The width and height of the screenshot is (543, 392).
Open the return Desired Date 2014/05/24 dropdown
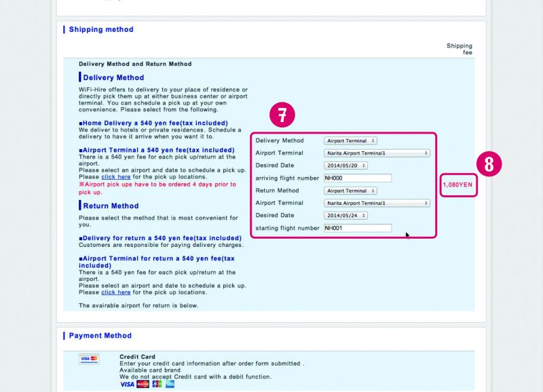point(345,216)
